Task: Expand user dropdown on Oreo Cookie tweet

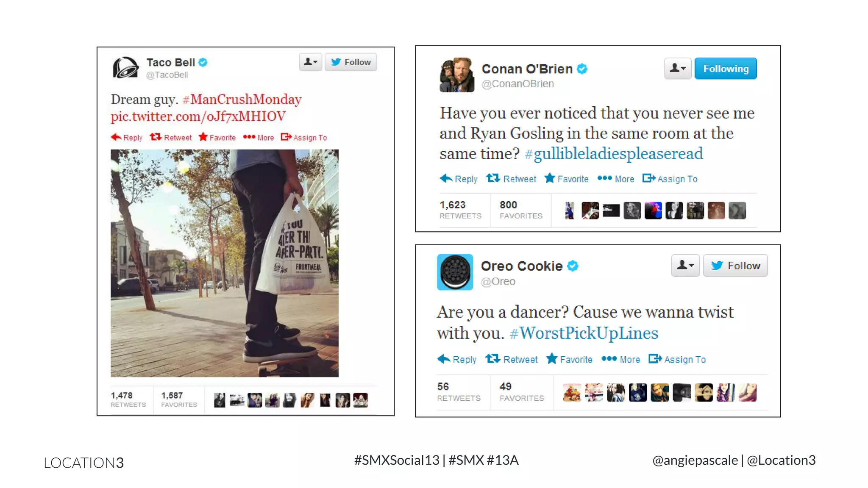Action: pyautogui.click(x=685, y=266)
